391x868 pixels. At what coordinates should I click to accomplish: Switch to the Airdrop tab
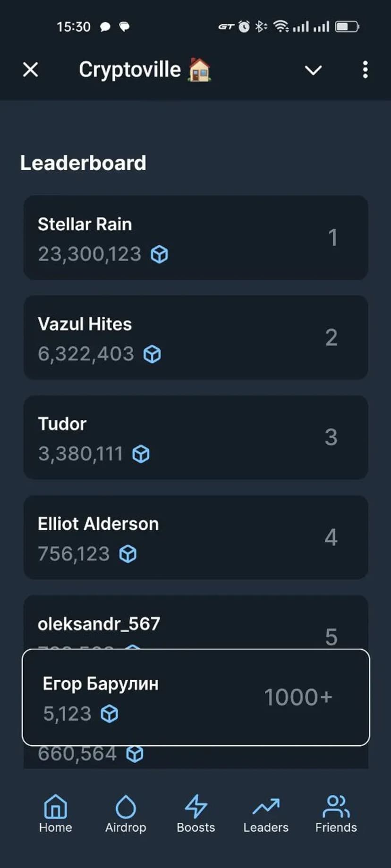tap(126, 814)
